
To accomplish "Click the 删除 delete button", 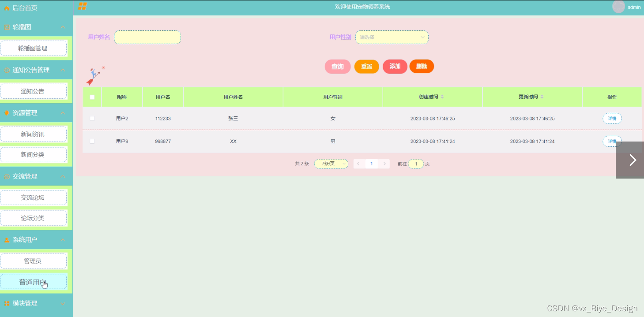I will (422, 66).
